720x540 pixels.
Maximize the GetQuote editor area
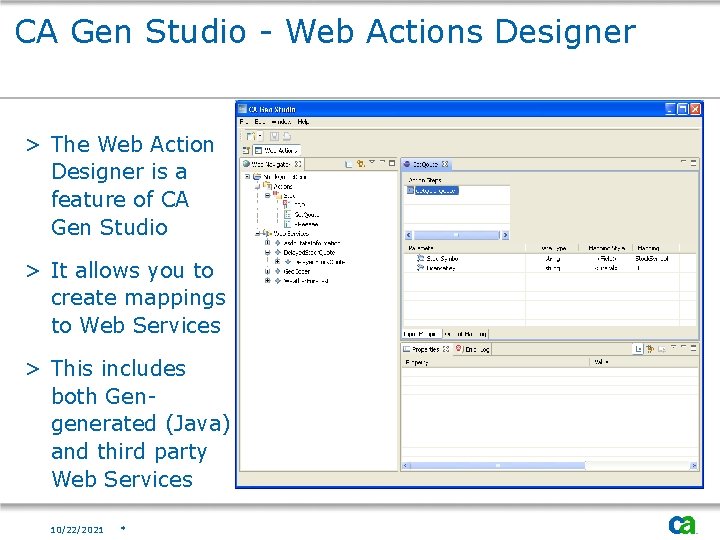pyautogui.click(x=693, y=163)
